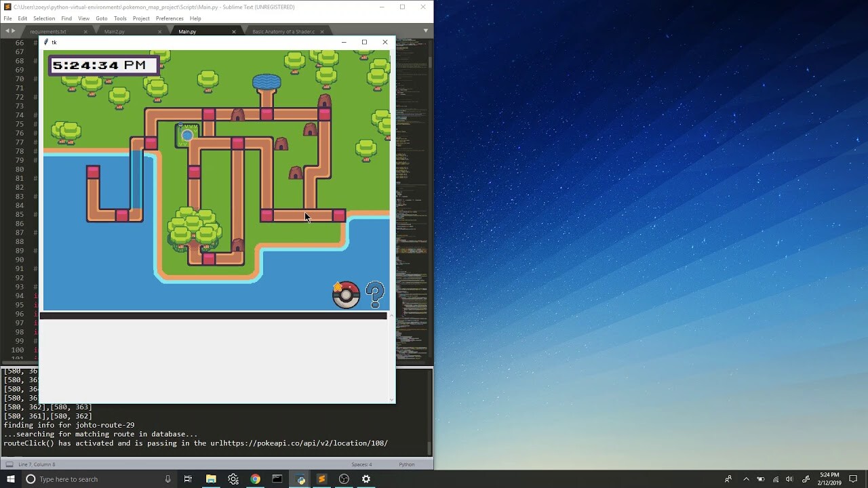868x488 pixels.
Task: Close the requirements.txt tab
Action: tap(85, 31)
